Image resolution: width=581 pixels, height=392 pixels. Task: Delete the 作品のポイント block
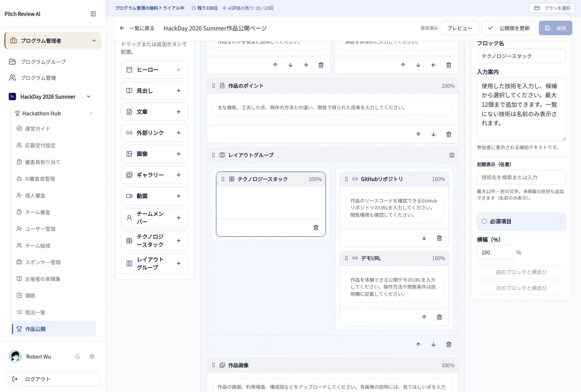(x=449, y=134)
